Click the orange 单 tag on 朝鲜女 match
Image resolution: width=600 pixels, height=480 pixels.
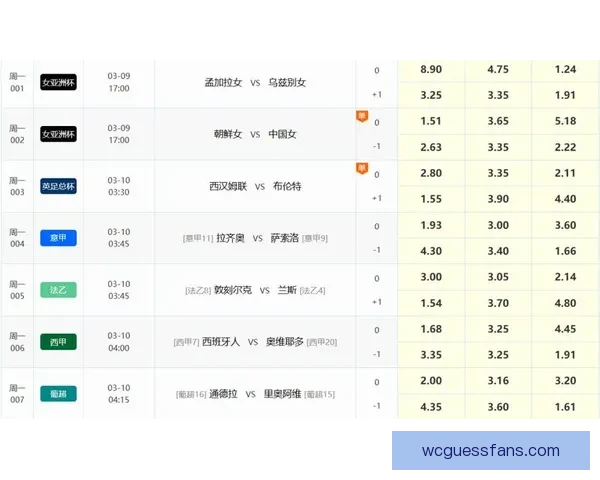coord(362,116)
